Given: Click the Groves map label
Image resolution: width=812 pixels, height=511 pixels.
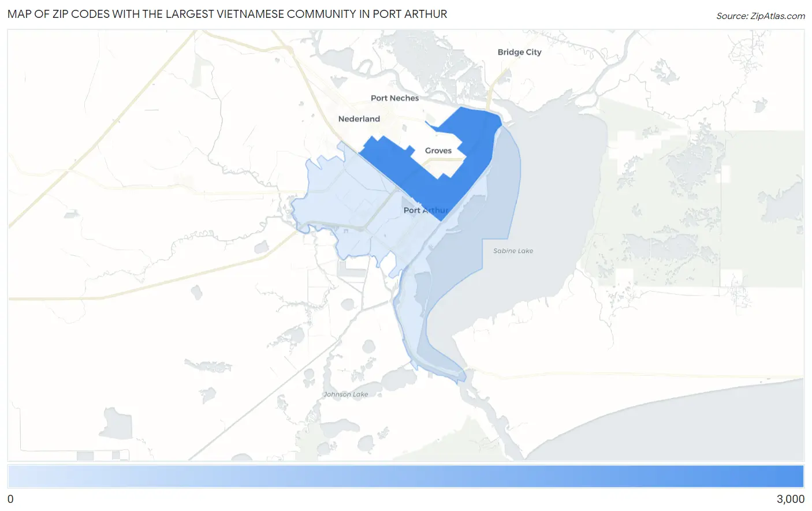Looking at the screenshot, I should 438,151.
